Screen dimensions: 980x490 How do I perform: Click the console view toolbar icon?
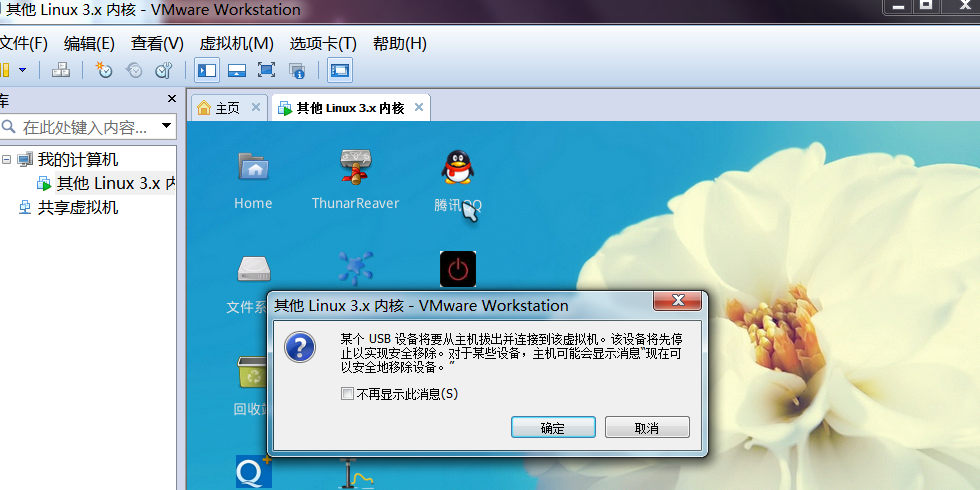coord(340,70)
